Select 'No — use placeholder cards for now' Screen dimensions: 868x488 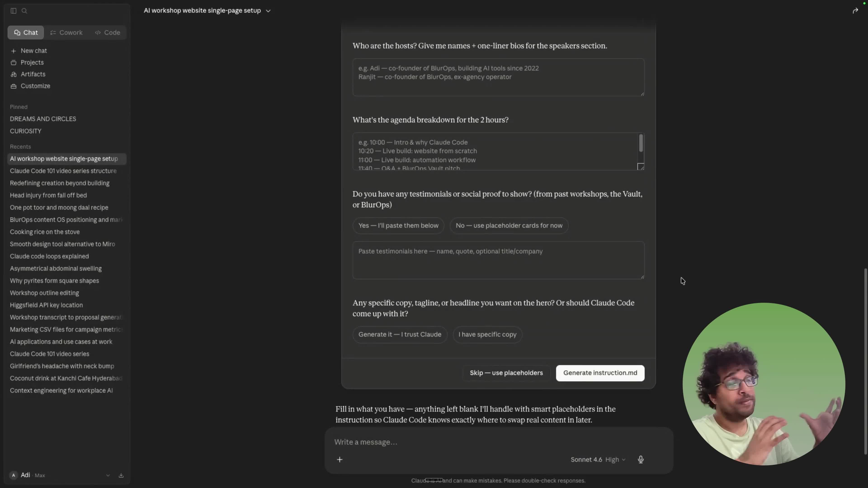point(509,225)
